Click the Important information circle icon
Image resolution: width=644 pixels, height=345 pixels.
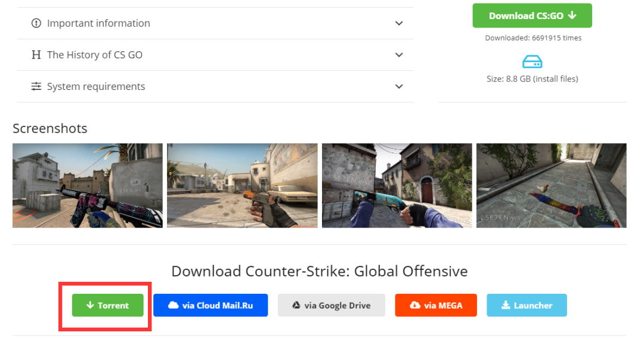(x=35, y=23)
